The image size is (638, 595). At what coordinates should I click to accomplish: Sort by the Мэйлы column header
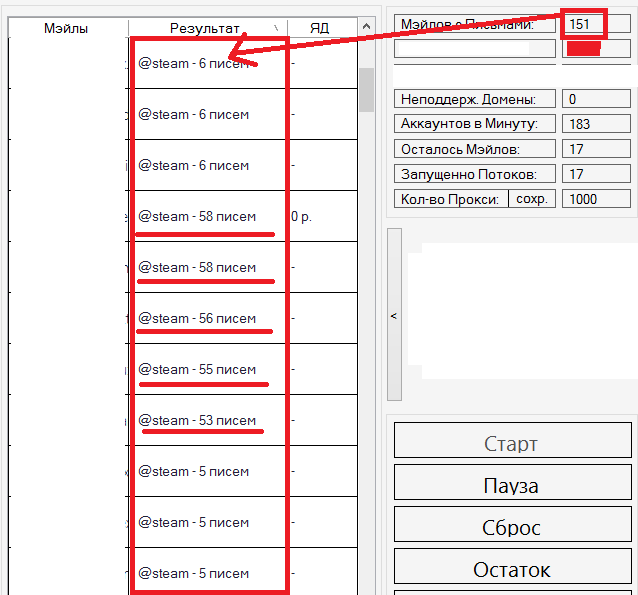tap(67, 28)
